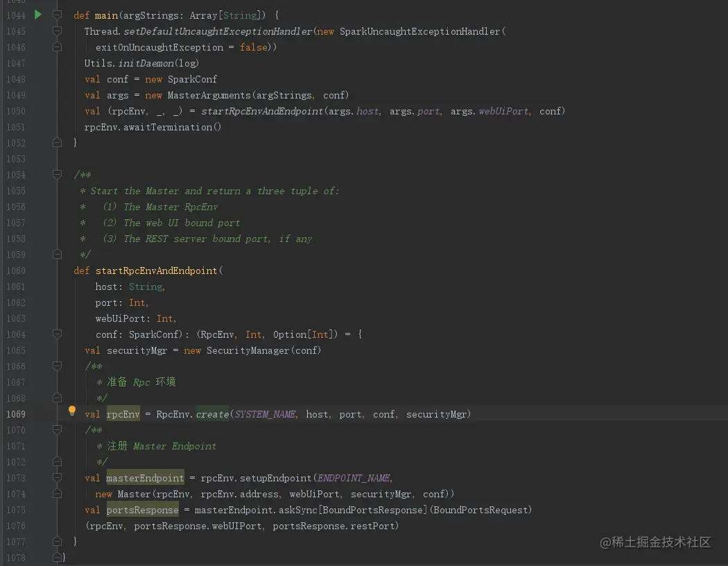Collapse fold marker on line 1064
Viewport: 728px width, 566px height.
click(x=57, y=334)
